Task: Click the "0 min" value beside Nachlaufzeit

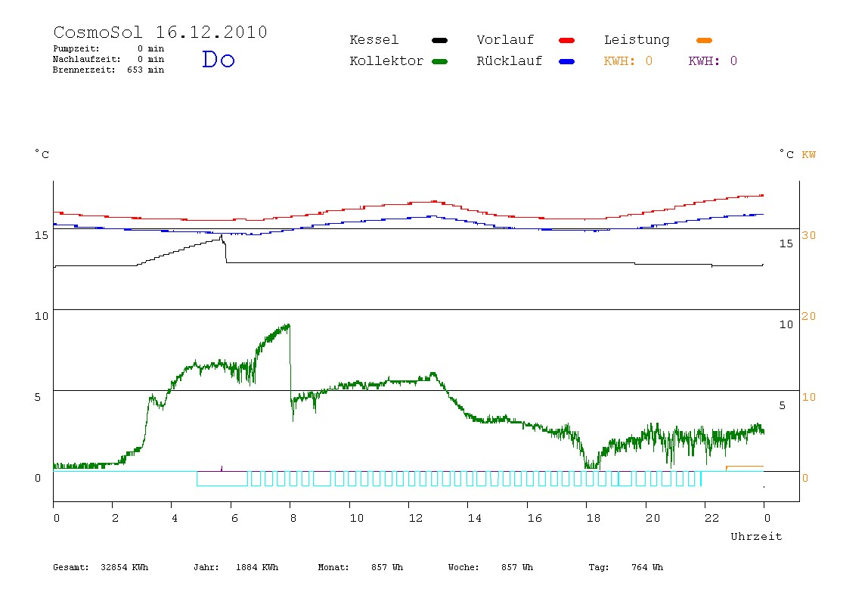Action: click(150, 59)
